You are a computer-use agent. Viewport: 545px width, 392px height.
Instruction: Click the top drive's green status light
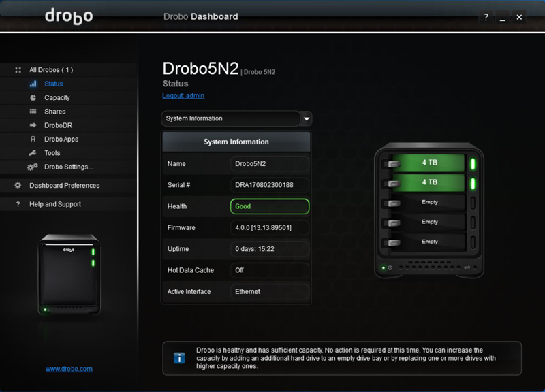[473, 164]
